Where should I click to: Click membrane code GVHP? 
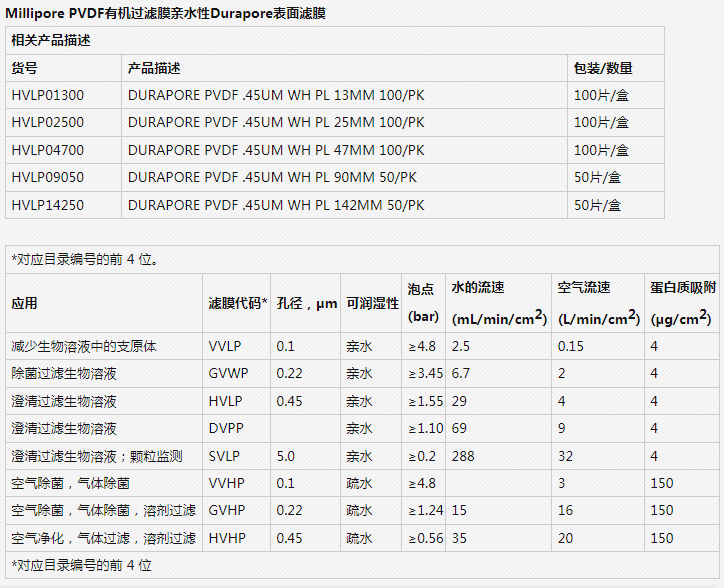227,510
